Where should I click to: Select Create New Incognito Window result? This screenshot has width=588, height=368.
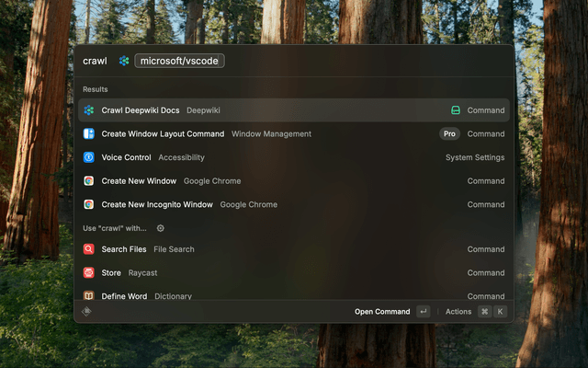pyautogui.click(x=294, y=204)
